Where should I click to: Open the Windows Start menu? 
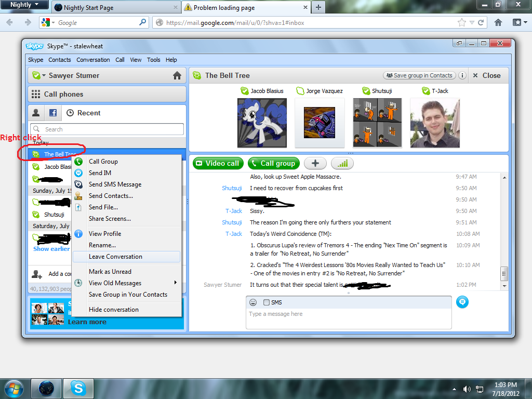click(14, 389)
